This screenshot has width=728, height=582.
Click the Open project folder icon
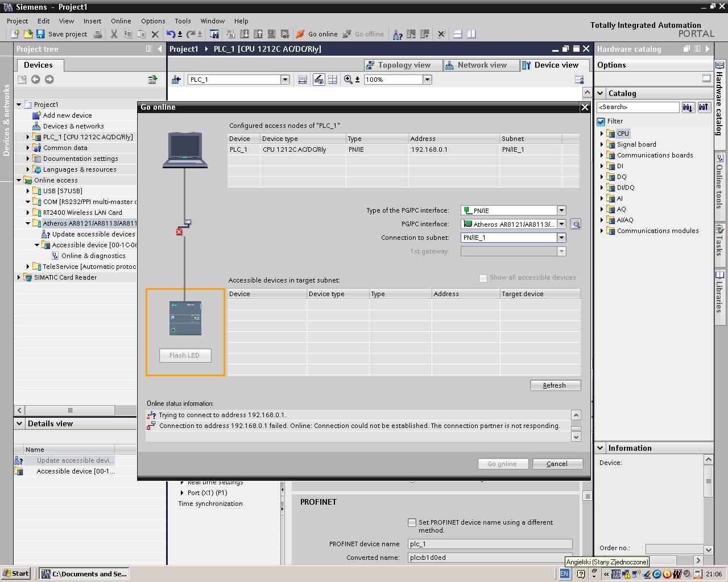[x=27, y=34]
